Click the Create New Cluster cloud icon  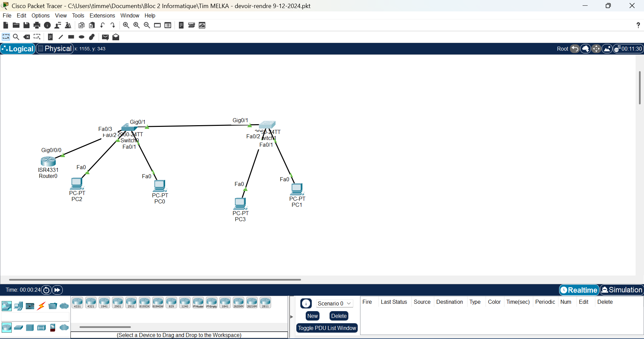click(x=586, y=49)
